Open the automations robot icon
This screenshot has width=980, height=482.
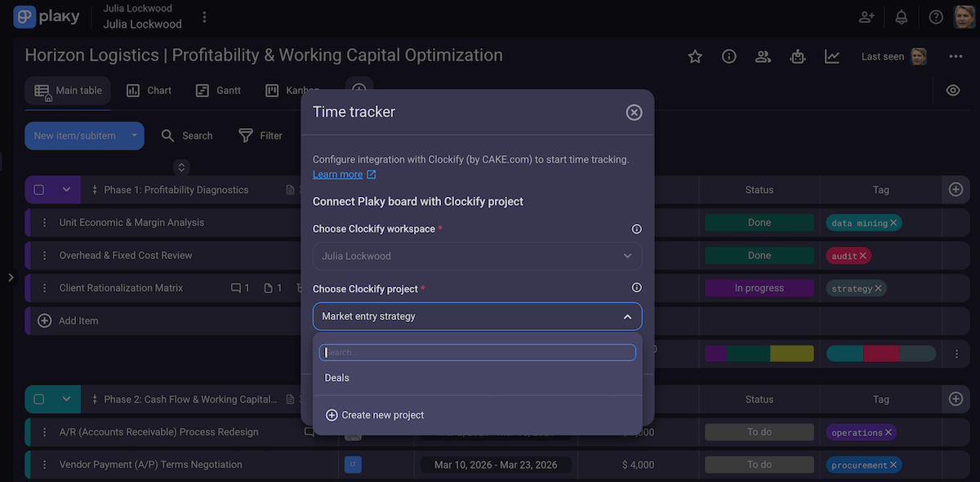(798, 56)
